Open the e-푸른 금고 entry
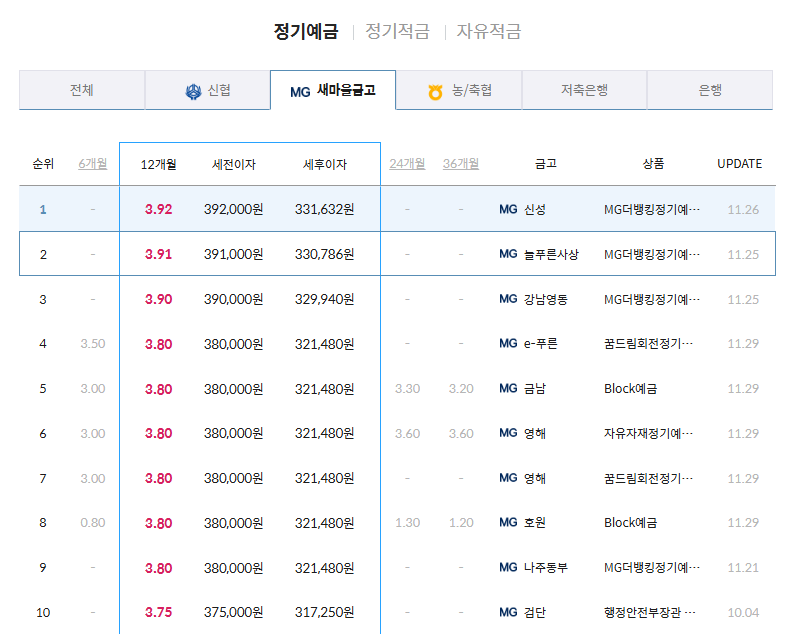 pyautogui.click(x=540, y=344)
